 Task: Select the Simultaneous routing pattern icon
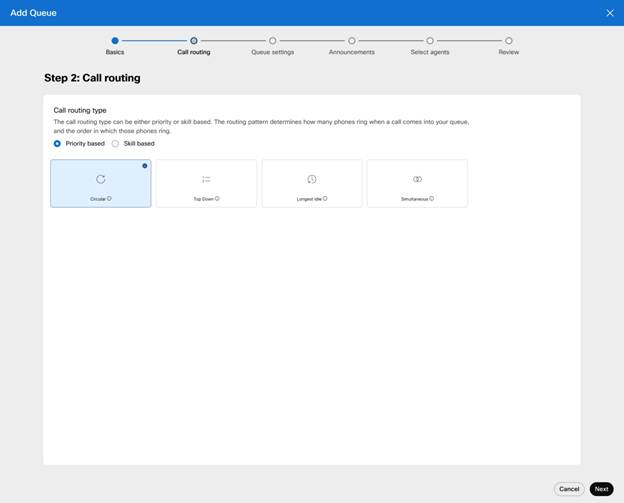[x=417, y=179]
